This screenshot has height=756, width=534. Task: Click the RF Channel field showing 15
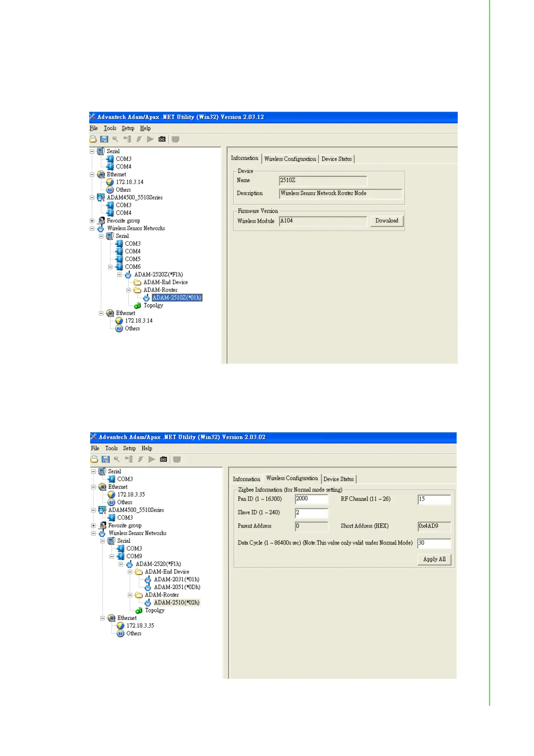click(x=434, y=499)
